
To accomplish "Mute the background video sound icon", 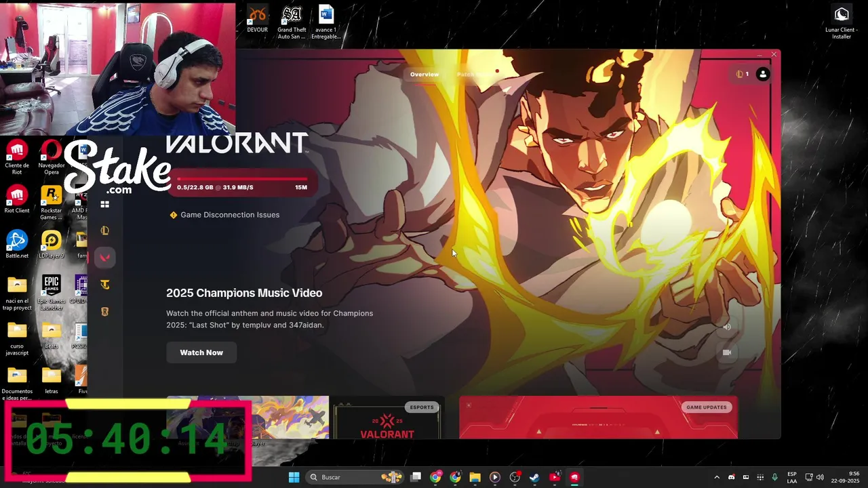I will click(x=727, y=327).
